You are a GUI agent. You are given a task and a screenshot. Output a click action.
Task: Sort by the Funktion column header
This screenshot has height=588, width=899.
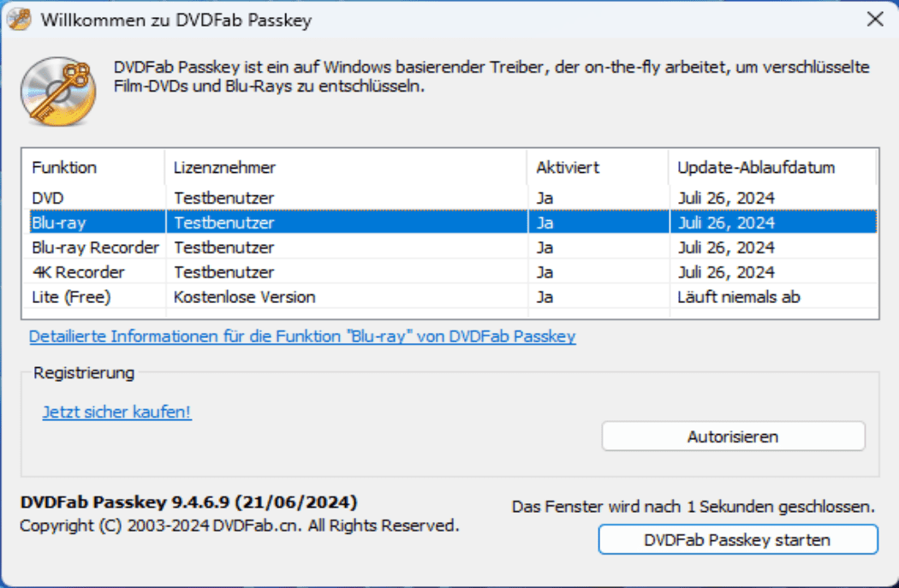92,168
